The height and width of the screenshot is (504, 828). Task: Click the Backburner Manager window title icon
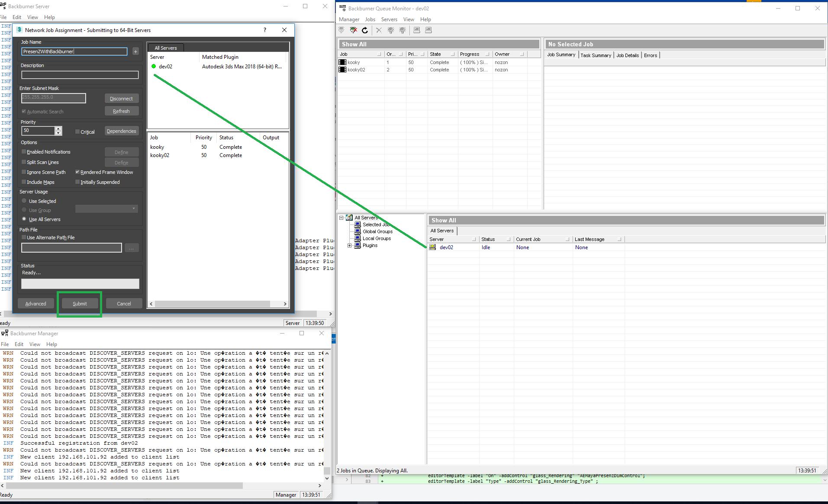click(x=5, y=333)
